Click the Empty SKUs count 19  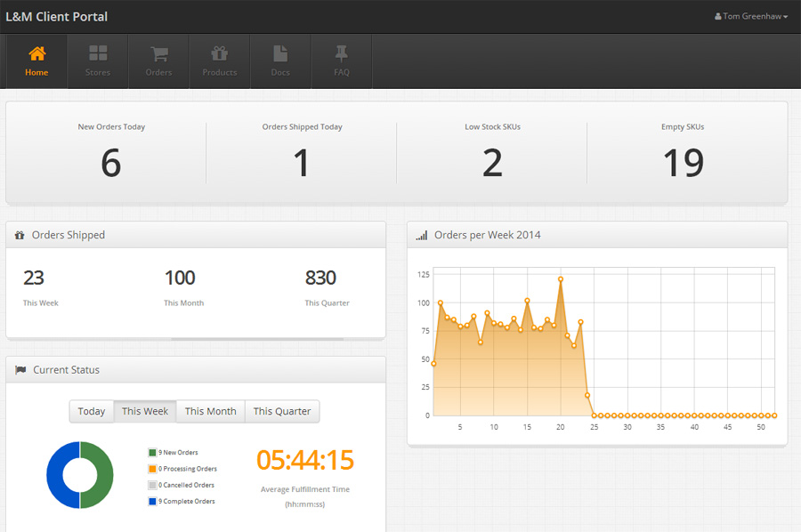pyautogui.click(x=683, y=164)
